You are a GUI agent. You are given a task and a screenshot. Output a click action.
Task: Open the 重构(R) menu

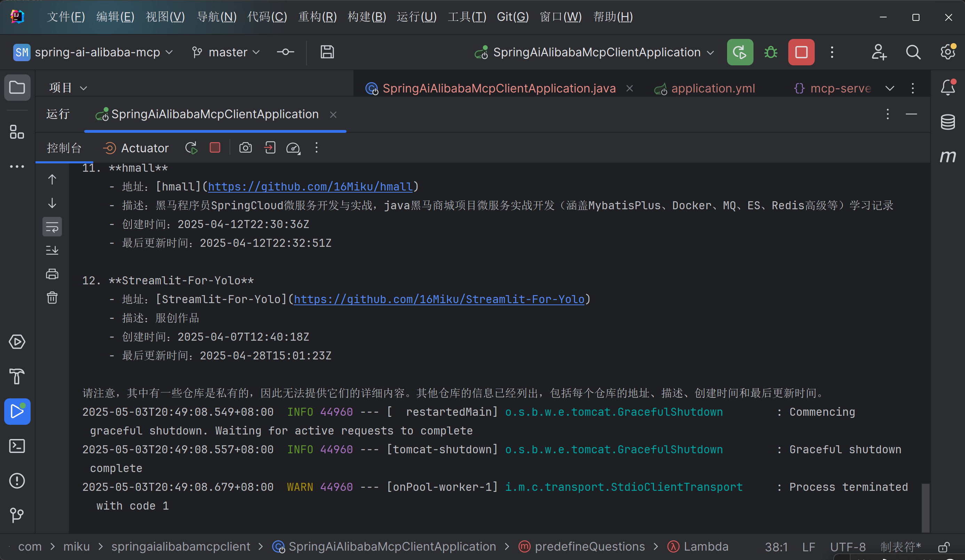point(317,17)
